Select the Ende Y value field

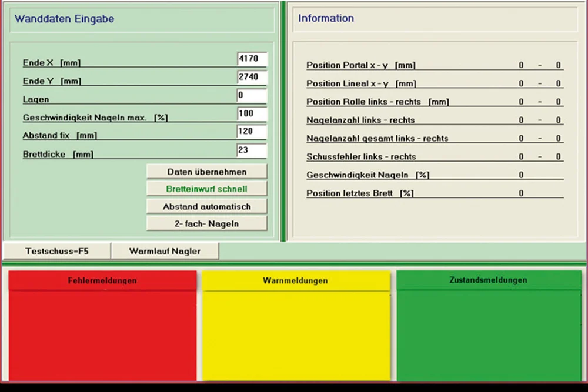252,78
